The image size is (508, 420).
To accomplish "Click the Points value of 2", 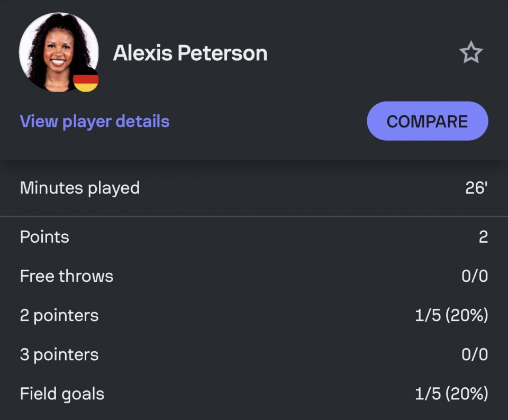I will click(x=483, y=237).
